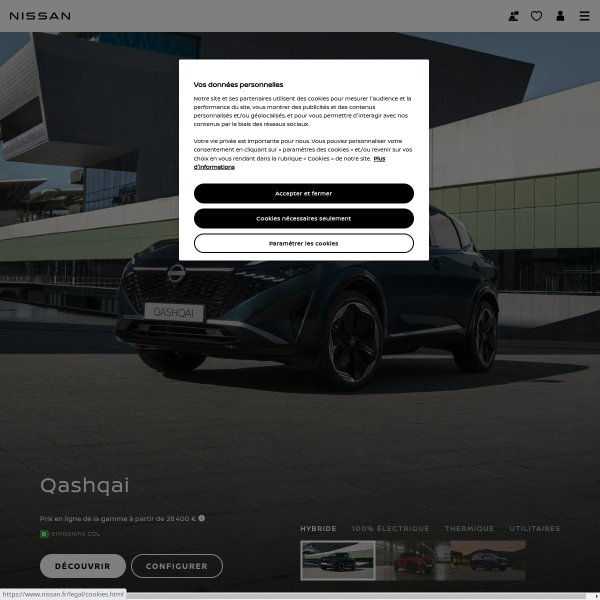Switch to Utilitaires tab
600x600 pixels.
pyautogui.click(x=535, y=528)
